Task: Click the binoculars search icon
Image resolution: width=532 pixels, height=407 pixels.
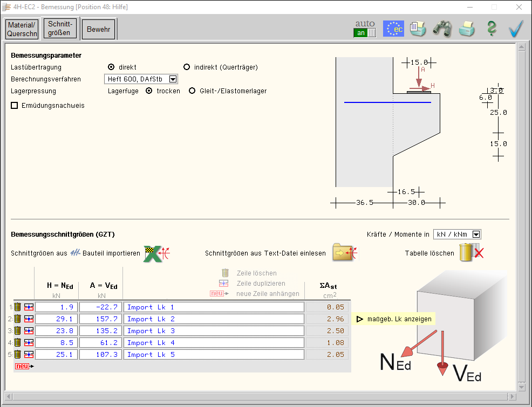Action: (442, 29)
